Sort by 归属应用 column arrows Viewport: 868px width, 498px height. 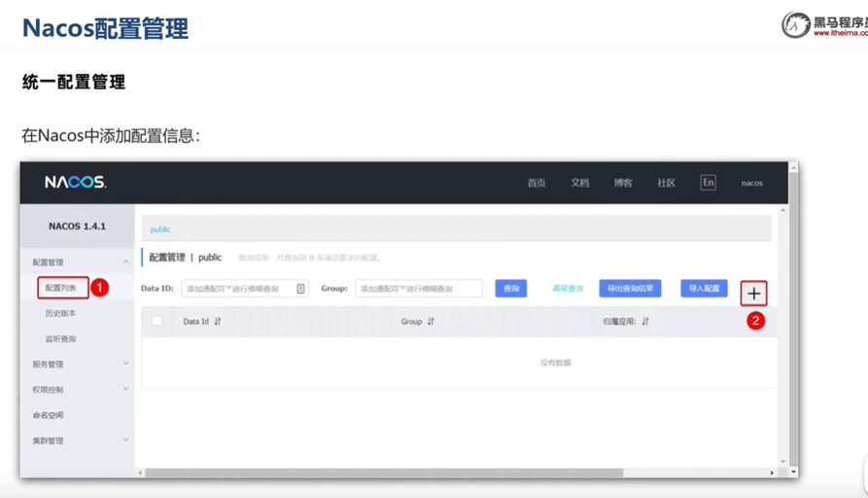(x=645, y=321)
